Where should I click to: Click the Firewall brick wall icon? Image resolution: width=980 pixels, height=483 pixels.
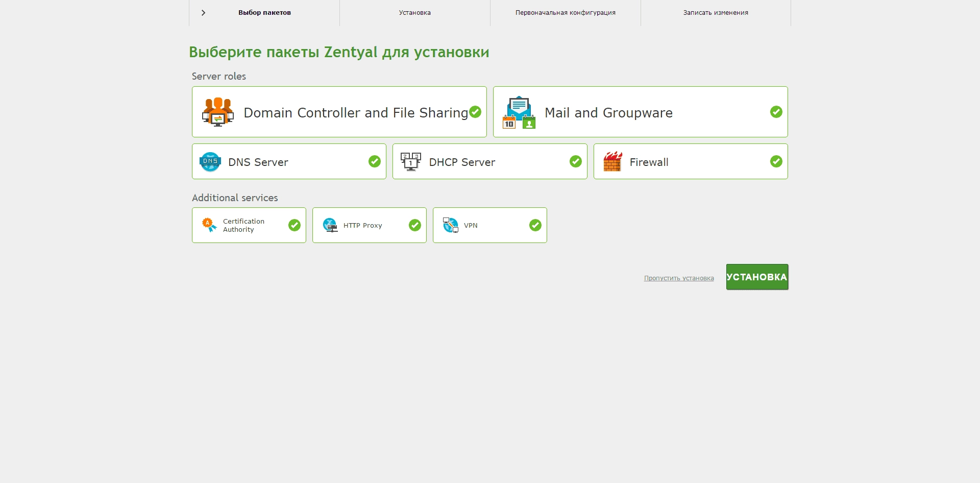[x=612, y=161]
